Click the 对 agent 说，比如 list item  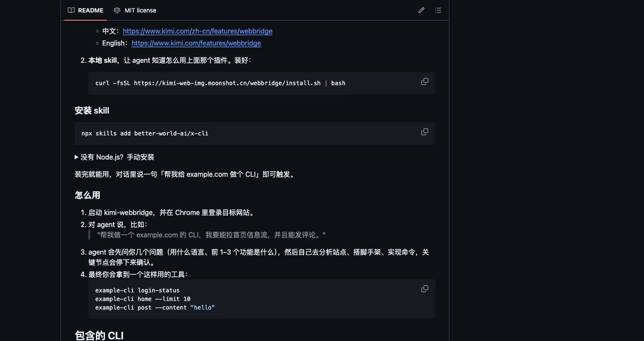click(118, 224)
